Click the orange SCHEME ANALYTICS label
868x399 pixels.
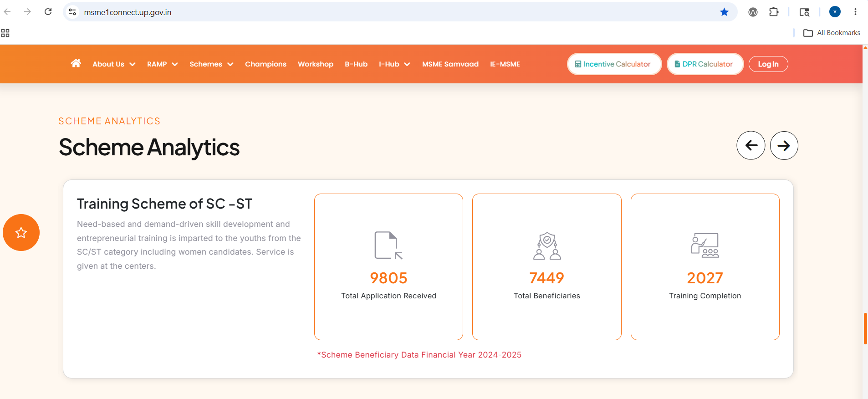109,121
